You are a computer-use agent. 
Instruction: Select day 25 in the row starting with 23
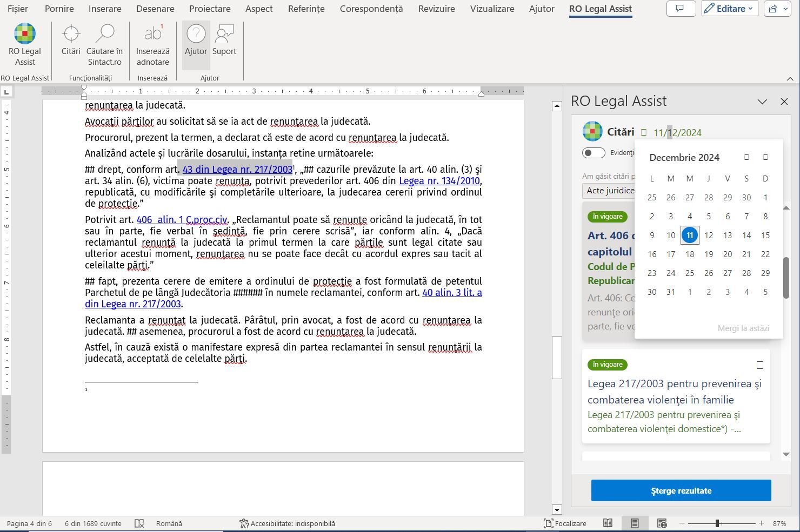[690, 273]
